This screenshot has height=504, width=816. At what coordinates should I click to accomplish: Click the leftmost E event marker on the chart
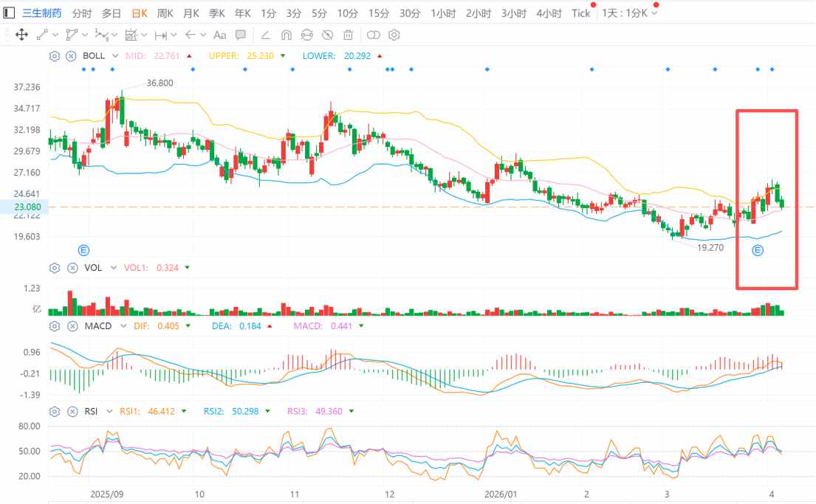coord(83,250)
